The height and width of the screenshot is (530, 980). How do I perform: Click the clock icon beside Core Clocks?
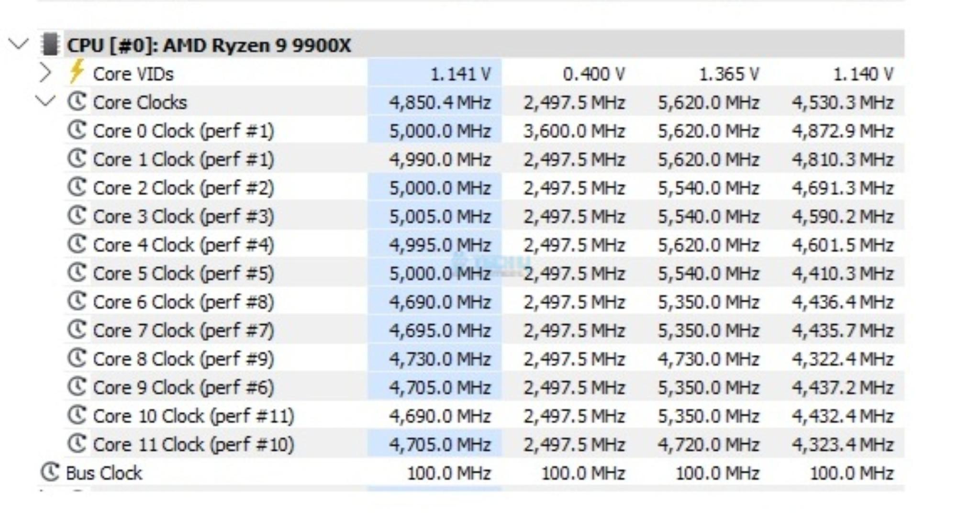[x=77, y=101]
